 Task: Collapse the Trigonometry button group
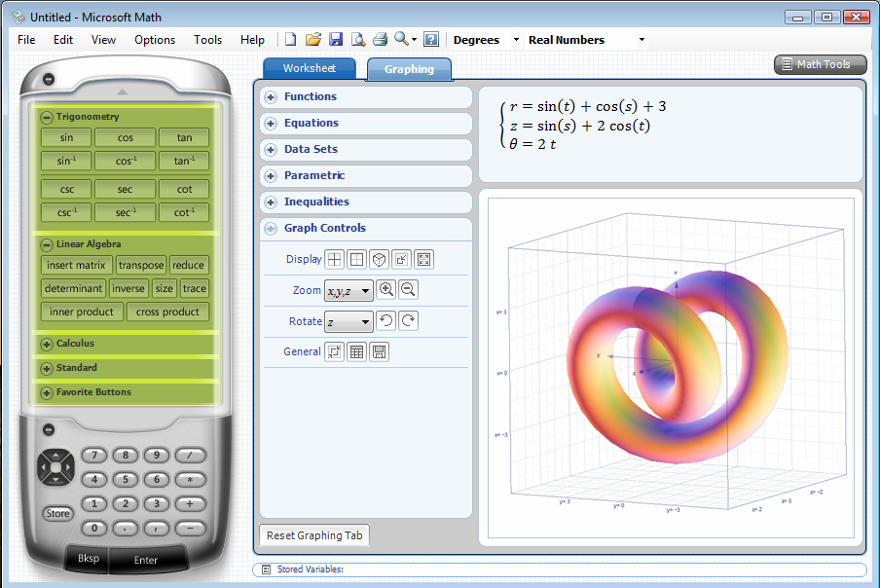click(x=47, y=117)
